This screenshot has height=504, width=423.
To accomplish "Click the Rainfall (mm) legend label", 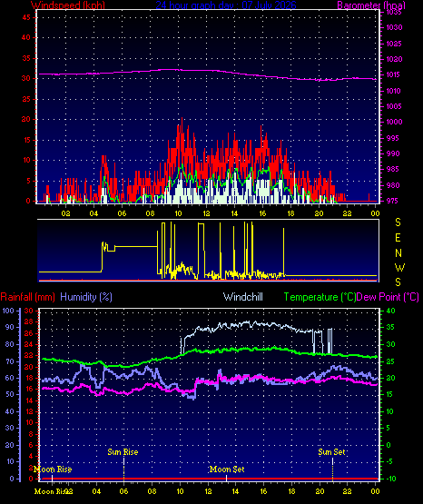I will (27, 297).
